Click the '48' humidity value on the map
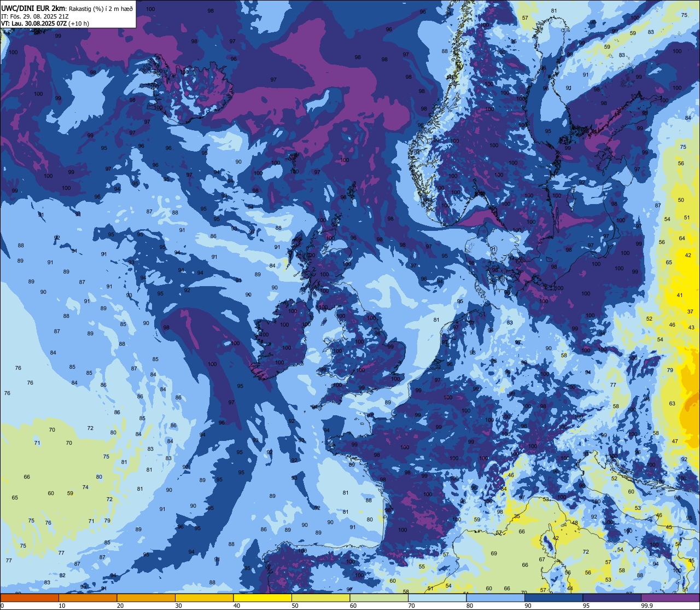The image size is (700, 610). pyautogui.click(x=575, y=523)
